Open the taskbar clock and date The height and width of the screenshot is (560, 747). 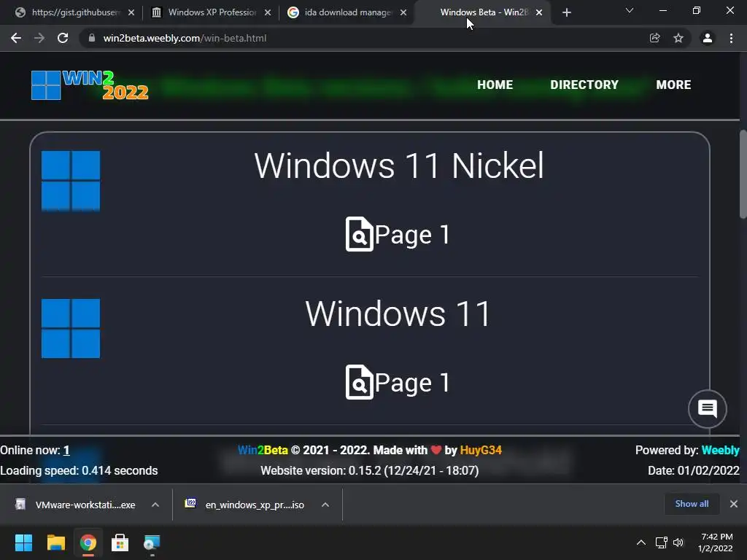click(715, 542)
